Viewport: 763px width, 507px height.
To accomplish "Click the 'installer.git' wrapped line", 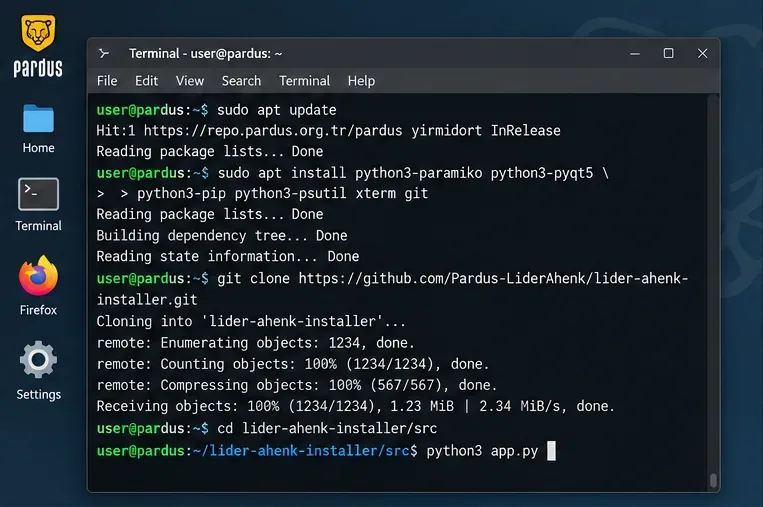I will (x=147, y=300).
